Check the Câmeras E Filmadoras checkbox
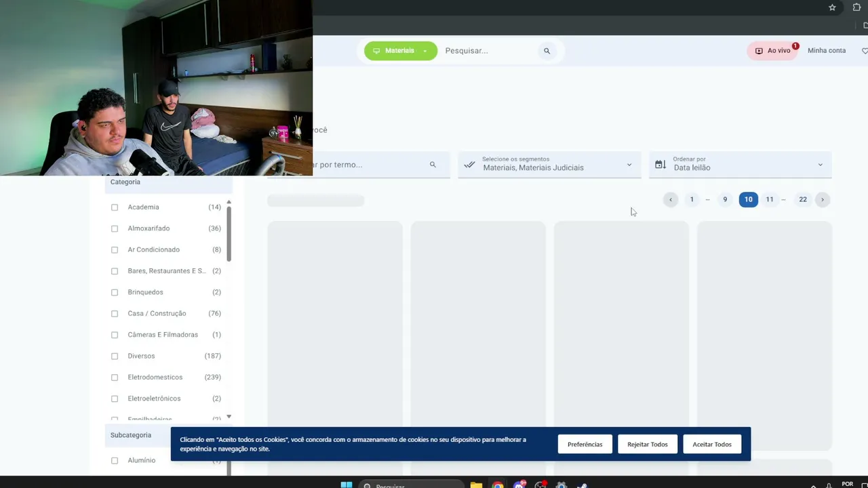868x488 pixels. coord(115,335)
